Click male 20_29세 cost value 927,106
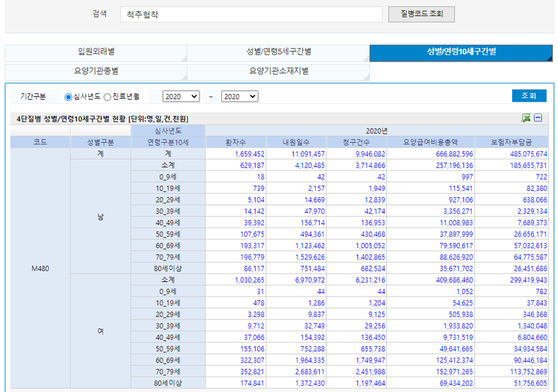 (x=461, y=200)
